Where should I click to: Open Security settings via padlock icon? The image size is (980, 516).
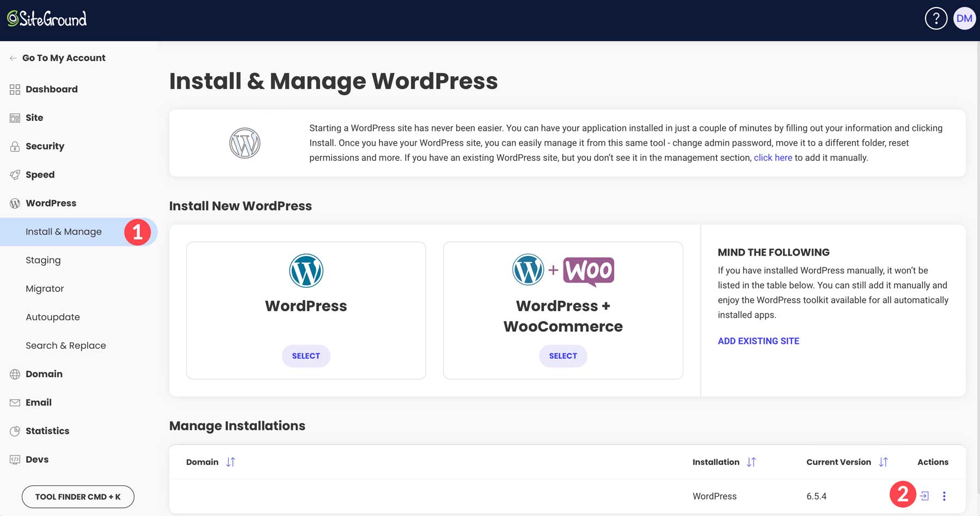click(x=14, y=146)
